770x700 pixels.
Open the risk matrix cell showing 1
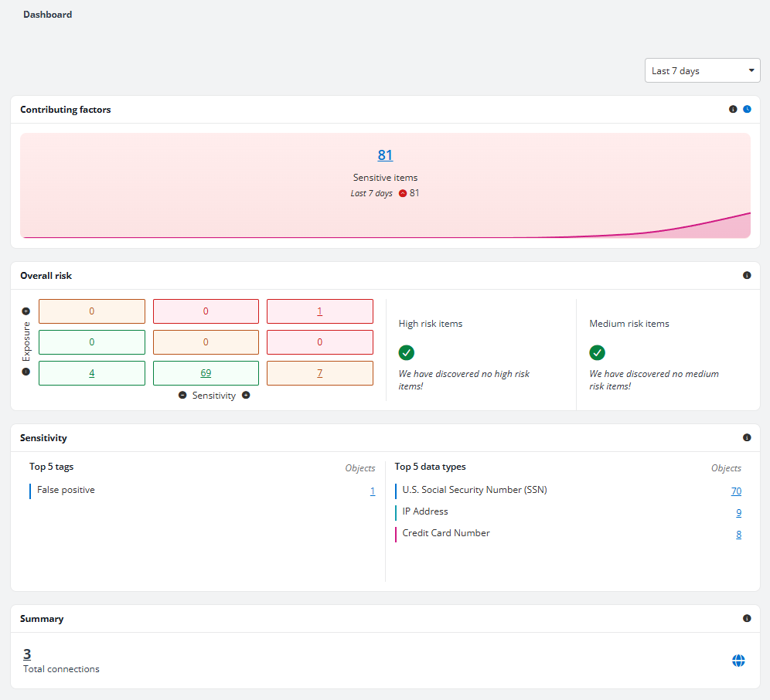click(x=320, y=311)
